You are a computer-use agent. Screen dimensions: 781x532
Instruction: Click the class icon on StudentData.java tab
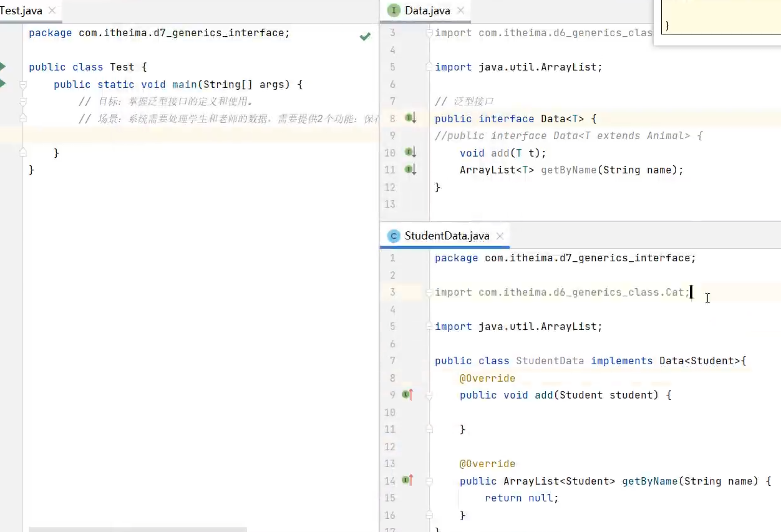[x=394, y=236]
